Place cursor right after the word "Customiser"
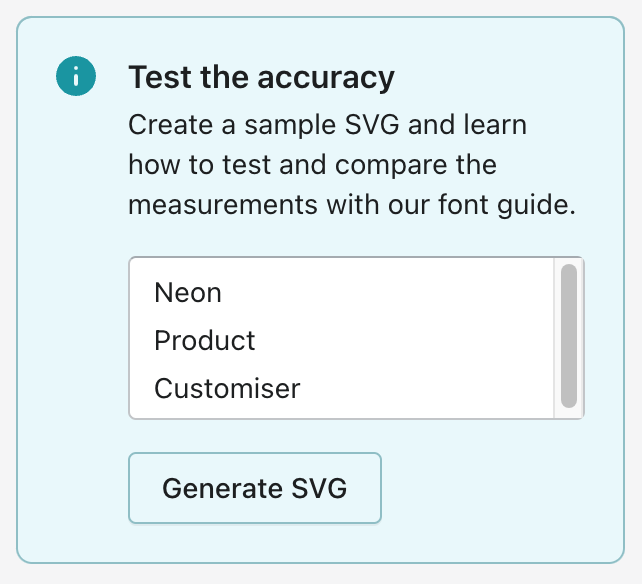Image resolution: width=642 pixels, height=584 pixels. (302, 388)
